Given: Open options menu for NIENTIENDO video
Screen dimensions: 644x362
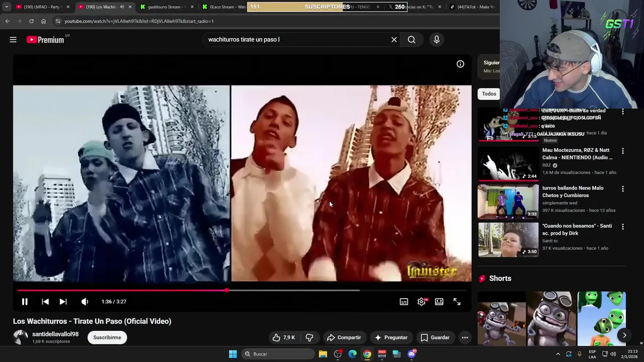Looking at the screenshot, I should coord(623,151).
